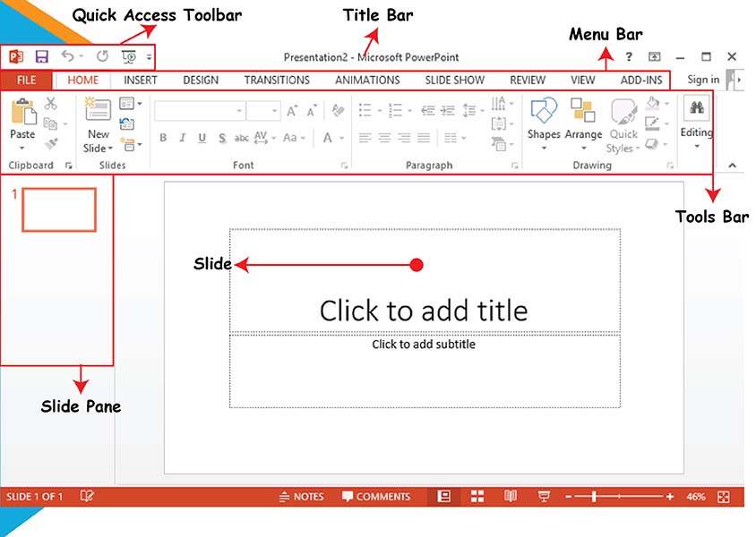Image resolution: width=756 pixels, height=537 pixels.
Task: Click the Cut scissors icon
Action: [51, 103]
